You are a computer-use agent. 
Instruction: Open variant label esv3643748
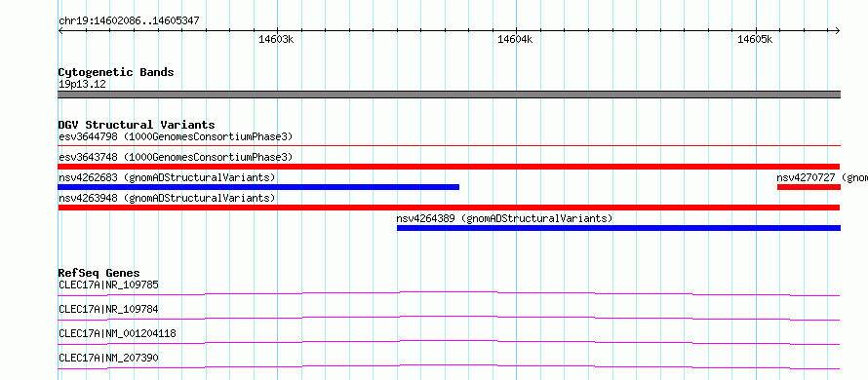[x=176, y=157]
